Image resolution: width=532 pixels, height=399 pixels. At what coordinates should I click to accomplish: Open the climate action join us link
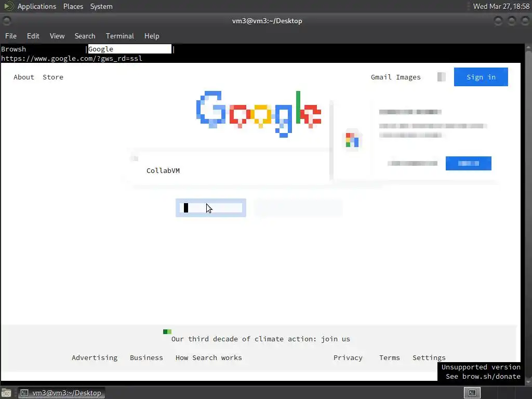click(261, 339)
